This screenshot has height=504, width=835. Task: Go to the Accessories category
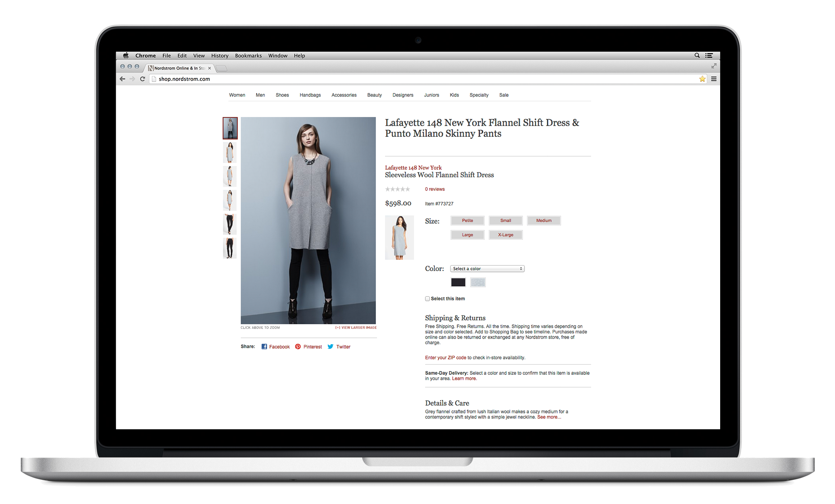344,95
